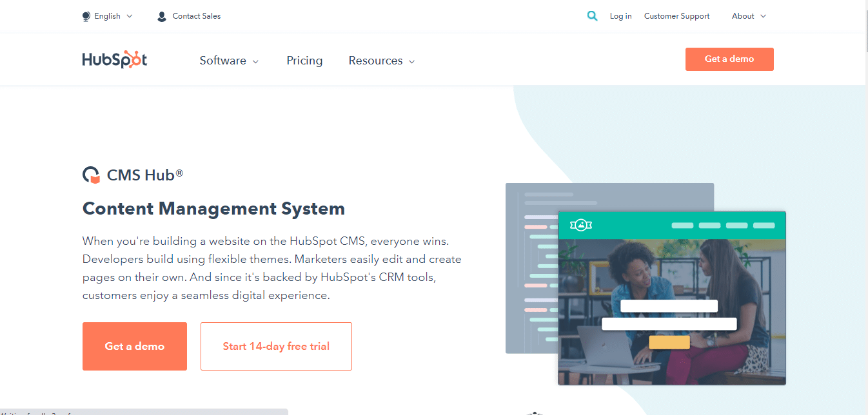Expand the Software navigation menu
Image resolution: width=868 pixels, height=415 pixels.
[229, 61]
